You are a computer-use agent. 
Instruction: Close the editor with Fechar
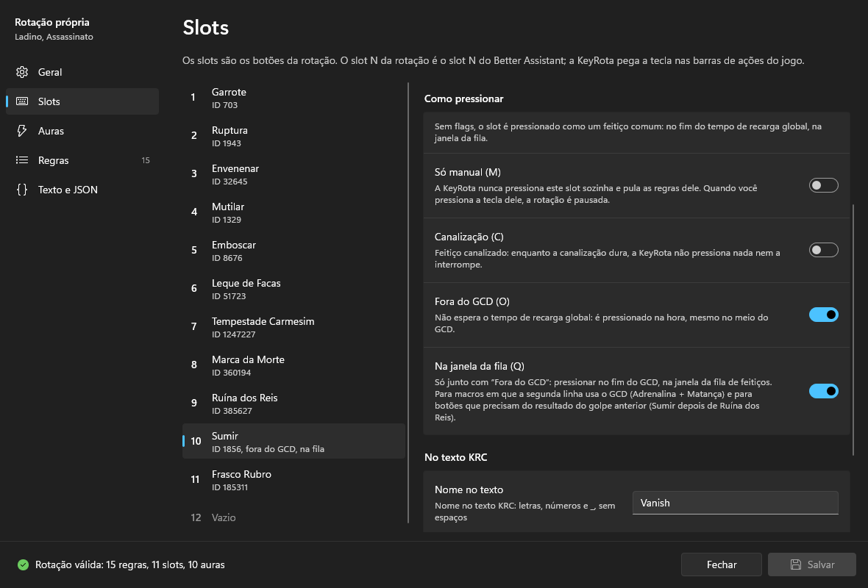(x=722, y=564)
